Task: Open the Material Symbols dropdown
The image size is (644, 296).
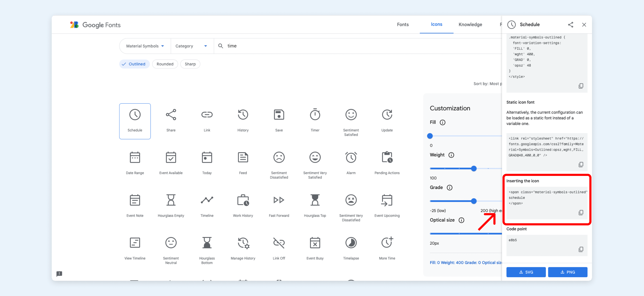Action: [x=145, y=46]
